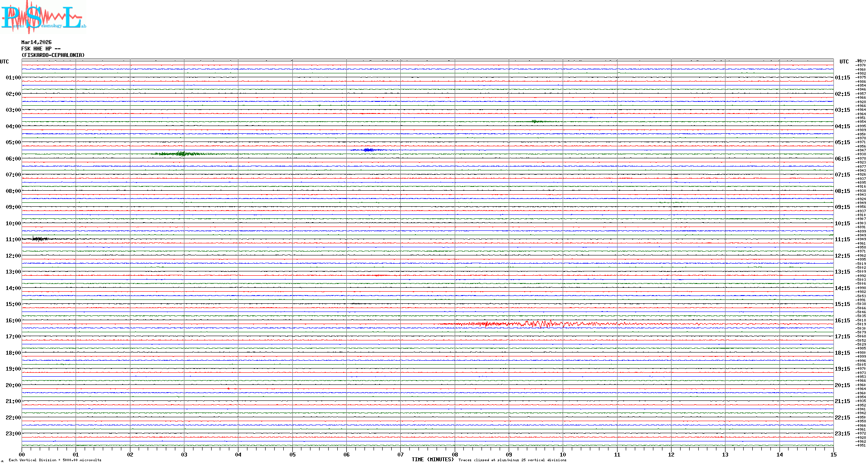Image resolution: width=868 pixels, height=466 pixels.
Task: Click the traces clipped footnote text
Action: pos(512,460)
